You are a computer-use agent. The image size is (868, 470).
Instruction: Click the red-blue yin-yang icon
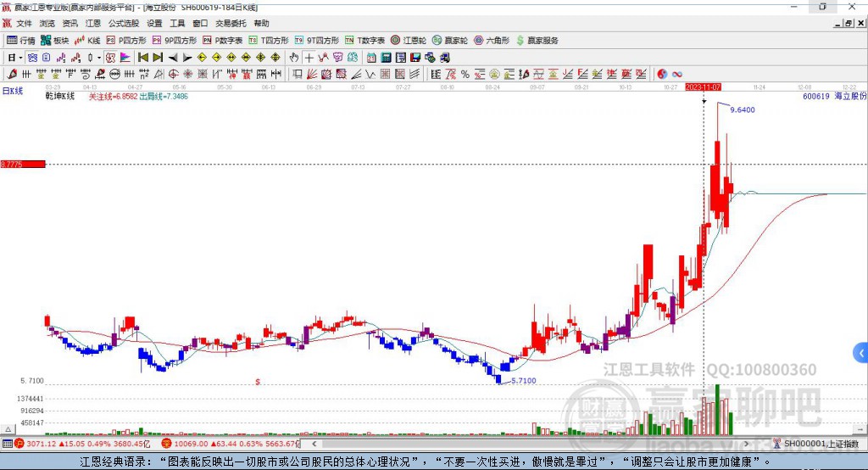tap(662, 74)
